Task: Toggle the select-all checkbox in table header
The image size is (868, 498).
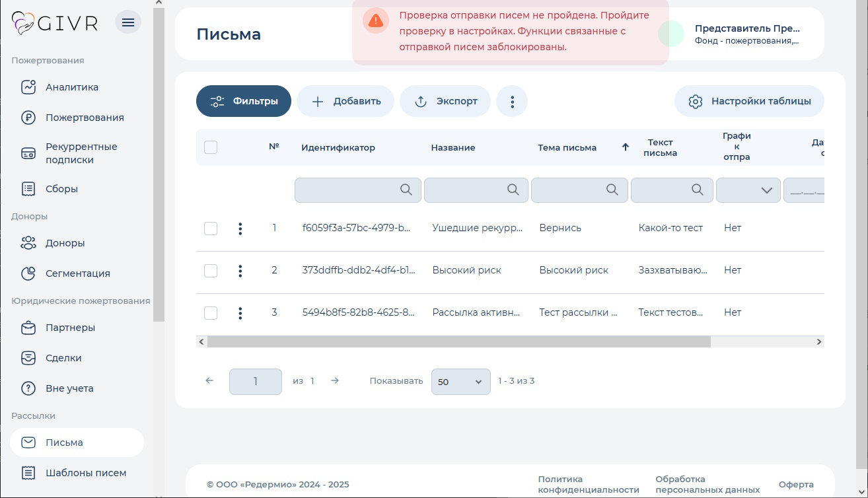Action: (211, 147)
